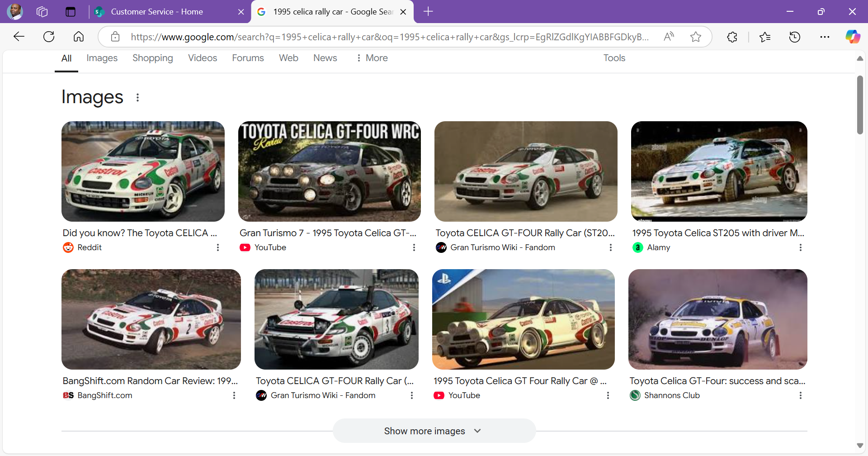The height and width of the screenshot is (456, 868).
Task: Switch to the Images search tab
Action: tap(102, 58)
